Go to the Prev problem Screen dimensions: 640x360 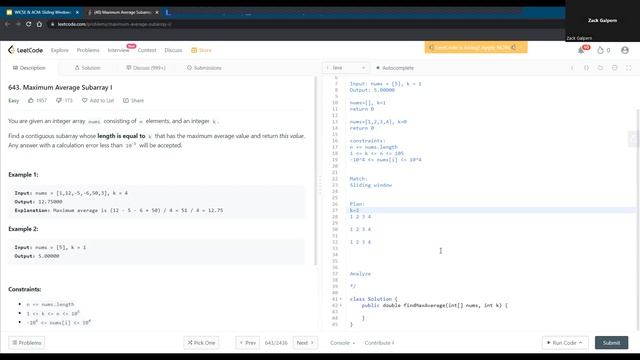click(247, 342)
